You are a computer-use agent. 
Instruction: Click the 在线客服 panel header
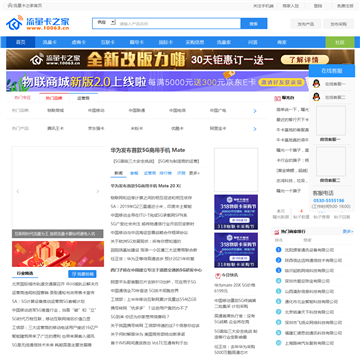click(332, 71)
